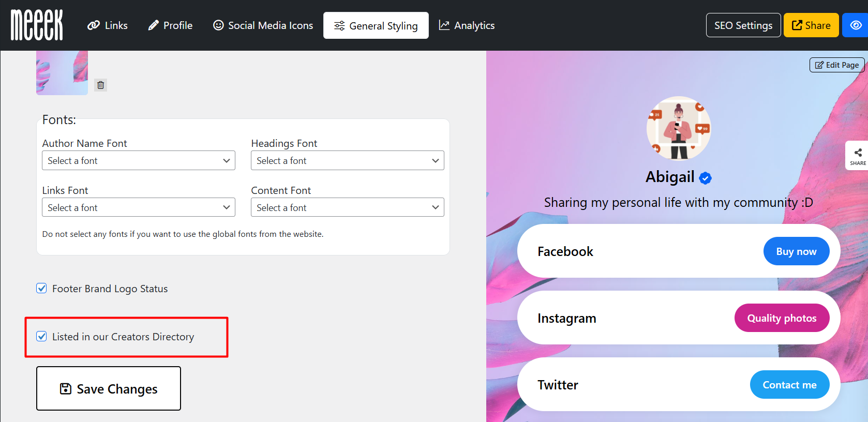Click Abigail's profile avatar
The height and width of the screenshot is (422, 868).
pyautogui.click(x=679, y=128)
